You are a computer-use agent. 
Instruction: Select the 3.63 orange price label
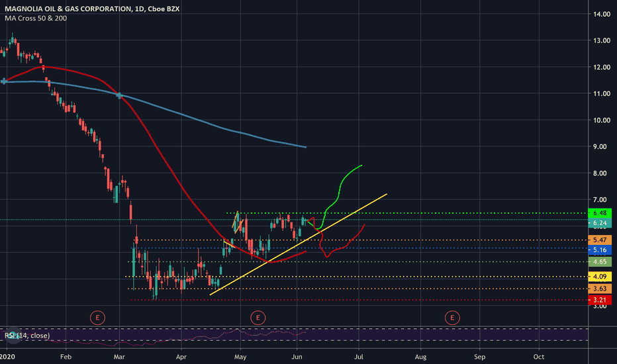coord(600,289)
